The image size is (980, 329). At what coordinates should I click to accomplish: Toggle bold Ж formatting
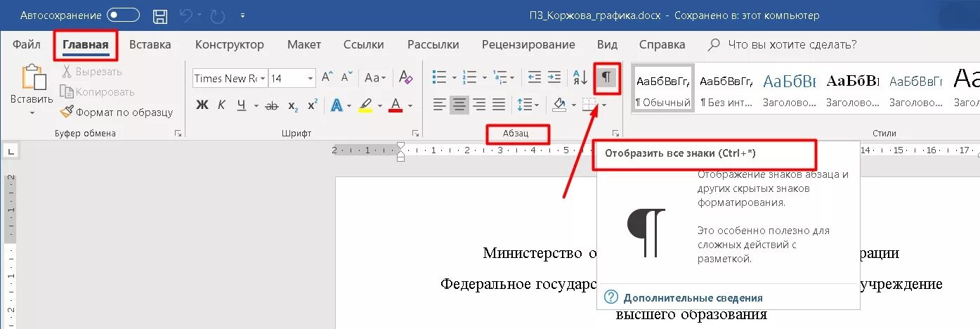[x=202, y=105]
